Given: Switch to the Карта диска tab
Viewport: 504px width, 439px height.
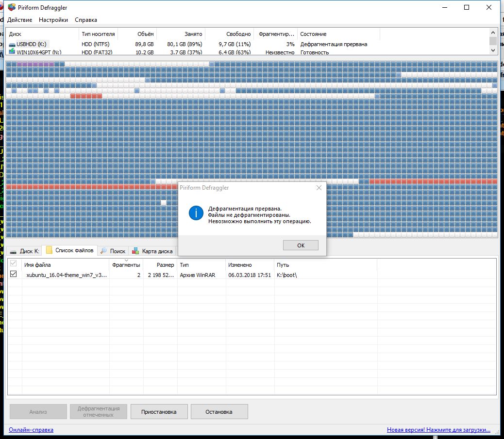Looking at the screenshot, I should tap(152, 251).
